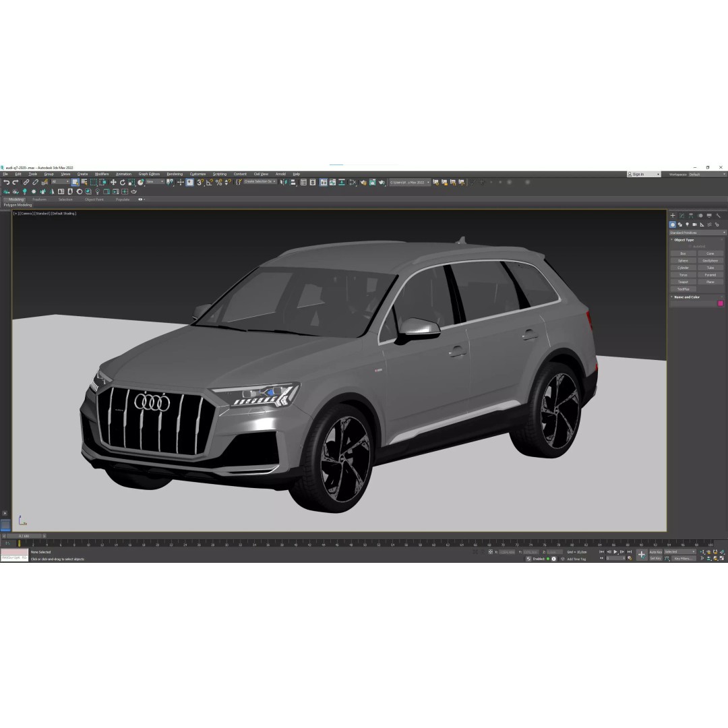This screenshot has height=728, width=728.
Task: Activate the Select Object tool
Action: (75, 183)
